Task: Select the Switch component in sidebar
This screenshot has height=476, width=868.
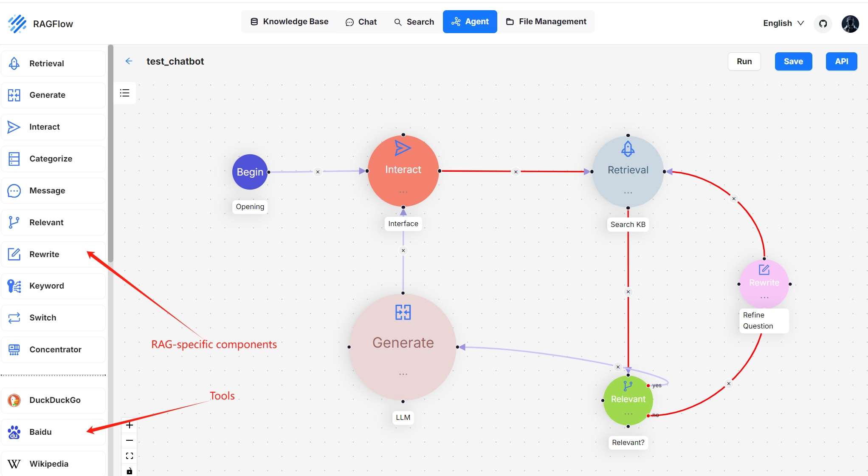Action: [x=53, y=318]
